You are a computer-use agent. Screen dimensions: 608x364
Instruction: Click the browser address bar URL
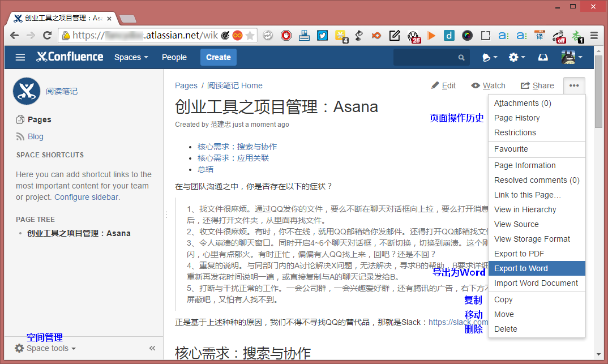145,36
